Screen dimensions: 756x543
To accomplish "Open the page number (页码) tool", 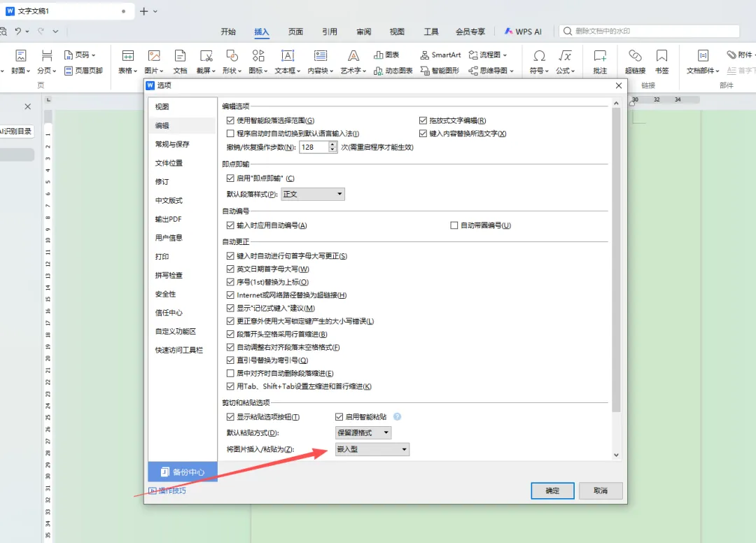I will pyautogui.click(x=80, y=55).
